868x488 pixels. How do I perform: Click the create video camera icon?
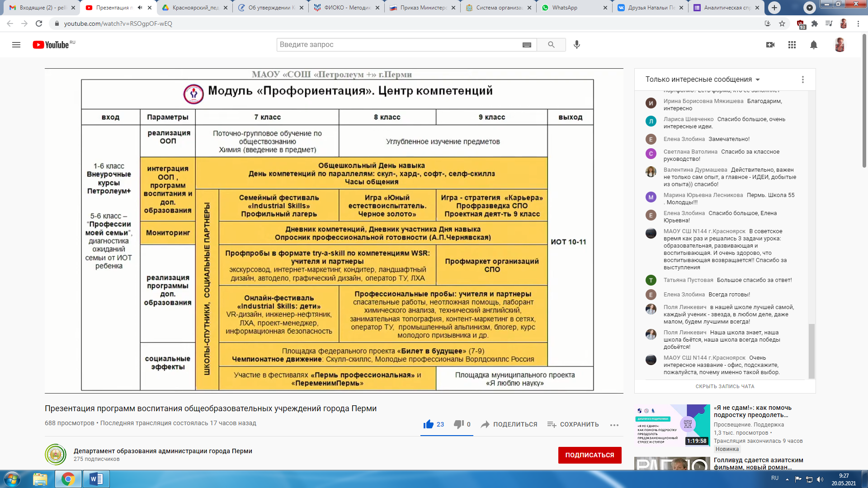pyautogui.click(x=770, y=45)
